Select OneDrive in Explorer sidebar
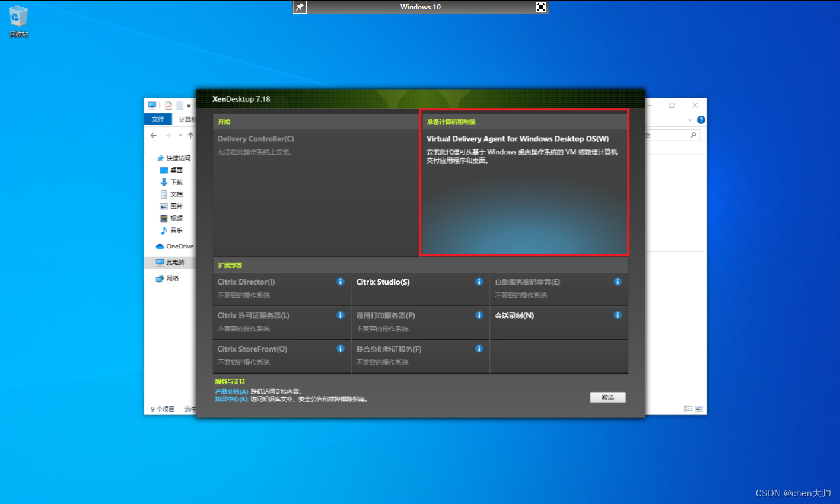This screenshot has height=504, width=840. coord(174,246)
